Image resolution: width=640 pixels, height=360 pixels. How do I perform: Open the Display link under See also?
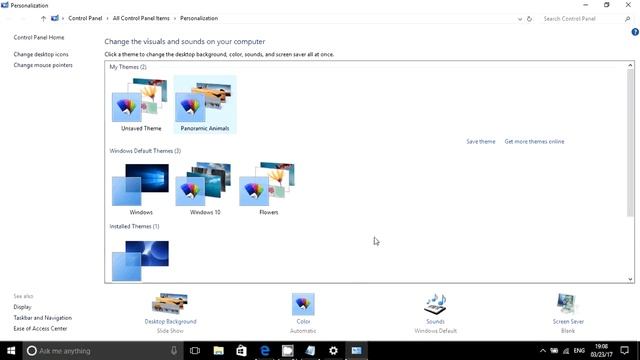[x=22, y=307]
